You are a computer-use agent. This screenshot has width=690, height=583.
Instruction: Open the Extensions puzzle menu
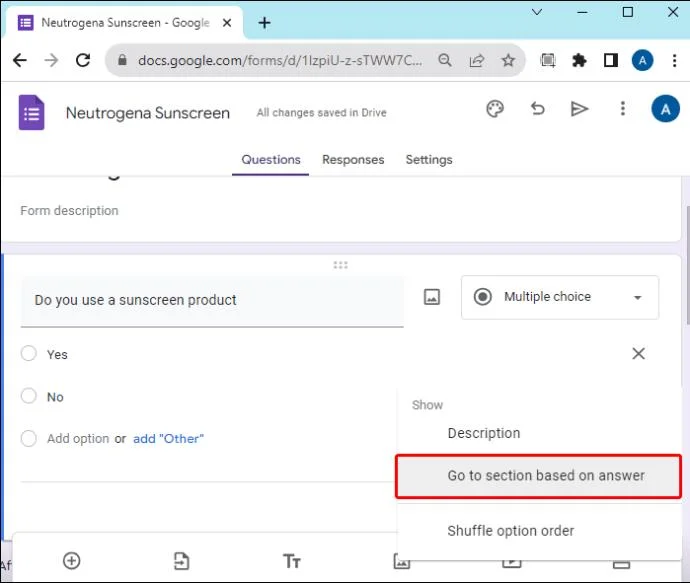click(x=579, y=60)
